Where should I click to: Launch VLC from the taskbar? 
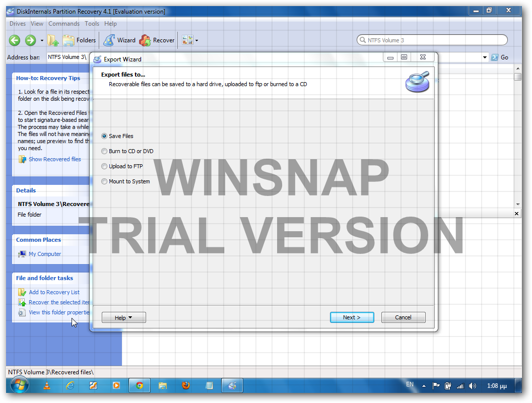tap(47, 385)
